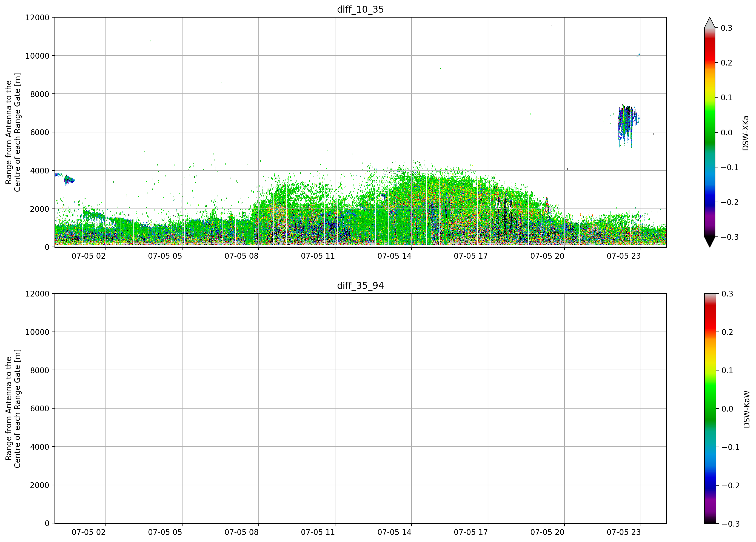Select the DSW-KaW colorbar gradient
The height and width of the screenshot is (542, 756).
tap(710, 408)
